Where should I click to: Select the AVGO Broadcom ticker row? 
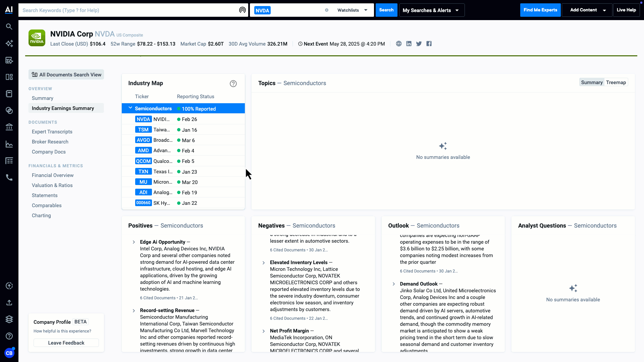183,140
